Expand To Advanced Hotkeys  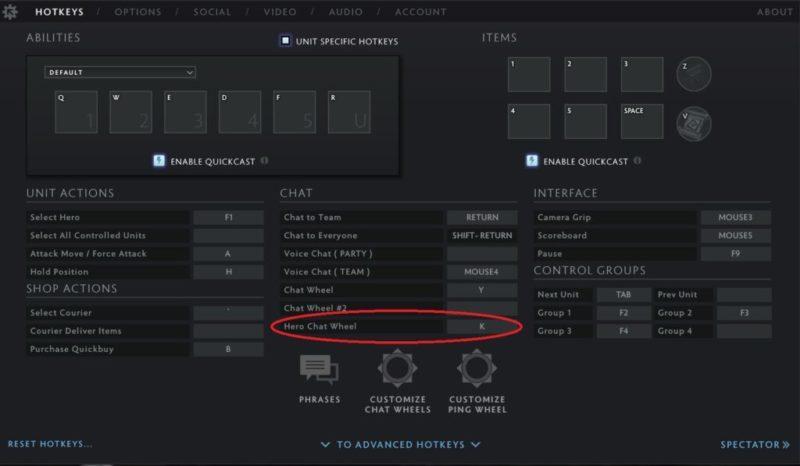pos(401,445)
